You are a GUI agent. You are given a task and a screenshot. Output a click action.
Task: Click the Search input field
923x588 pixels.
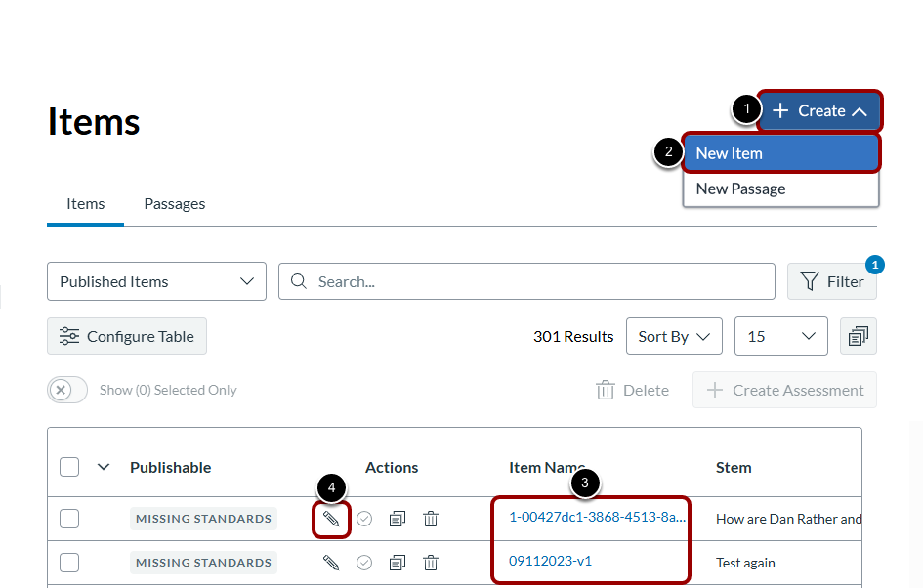(x=526, y=281)
